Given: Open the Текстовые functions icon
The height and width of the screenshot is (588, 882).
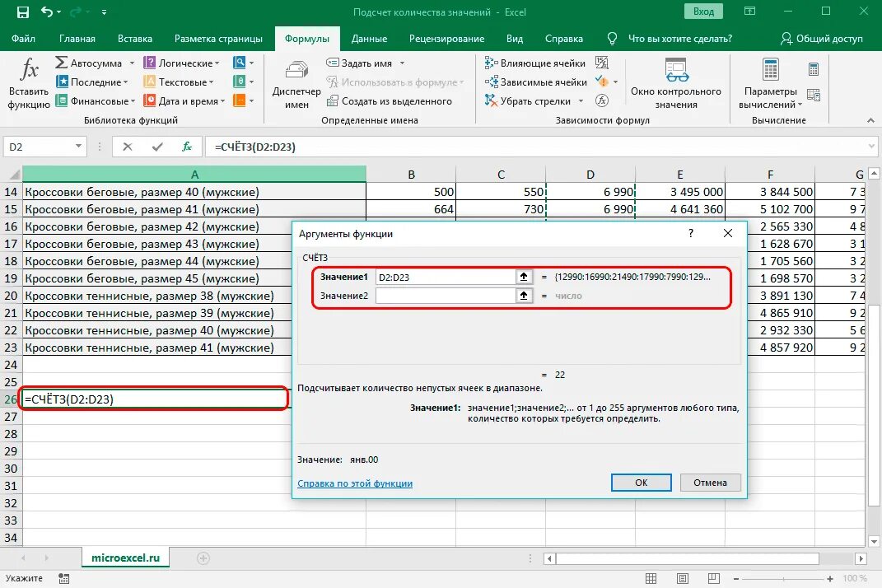Looking at the screenshot, I should [x=150, y=82].
